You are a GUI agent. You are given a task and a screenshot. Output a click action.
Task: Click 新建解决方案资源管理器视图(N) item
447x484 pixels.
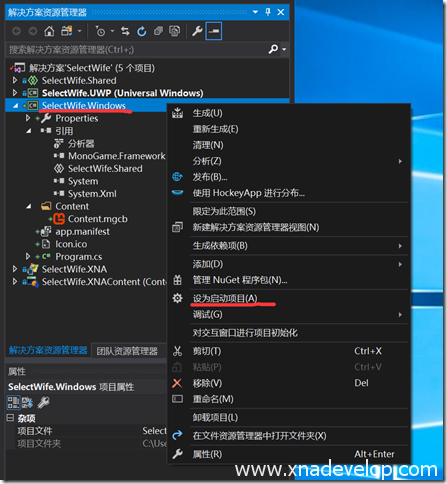coord(289,227)
